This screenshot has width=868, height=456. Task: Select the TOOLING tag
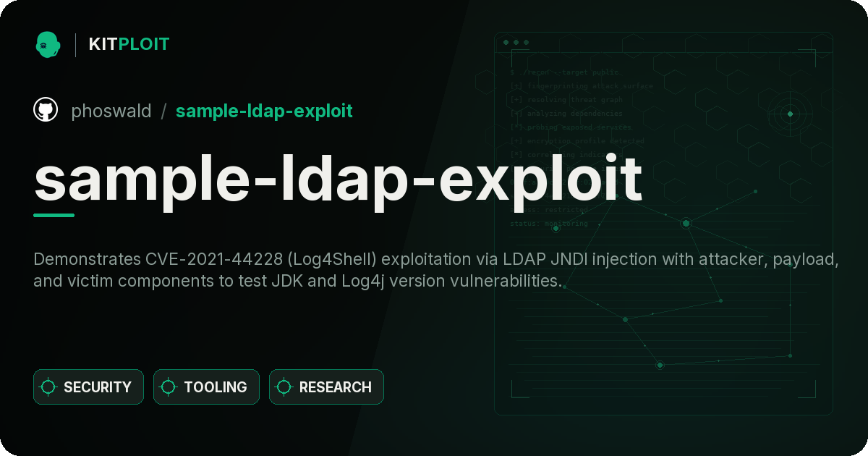click(206, 387)
